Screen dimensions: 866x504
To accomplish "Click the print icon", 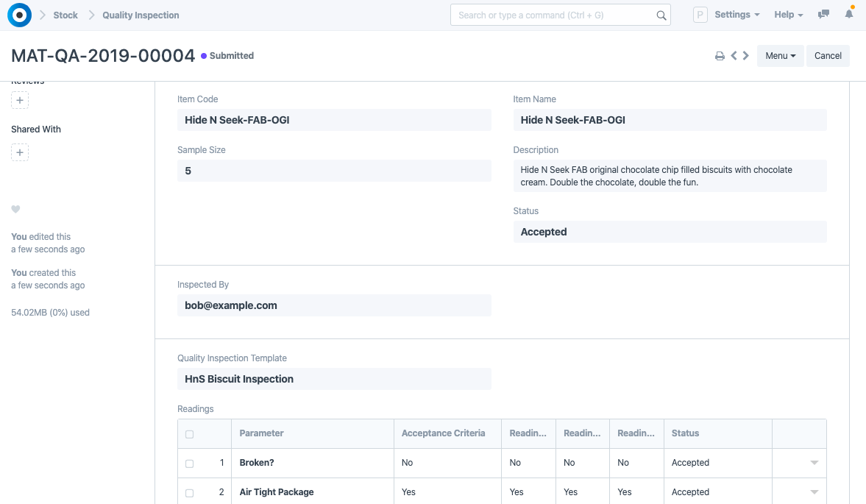I will (x=720, y=56).
